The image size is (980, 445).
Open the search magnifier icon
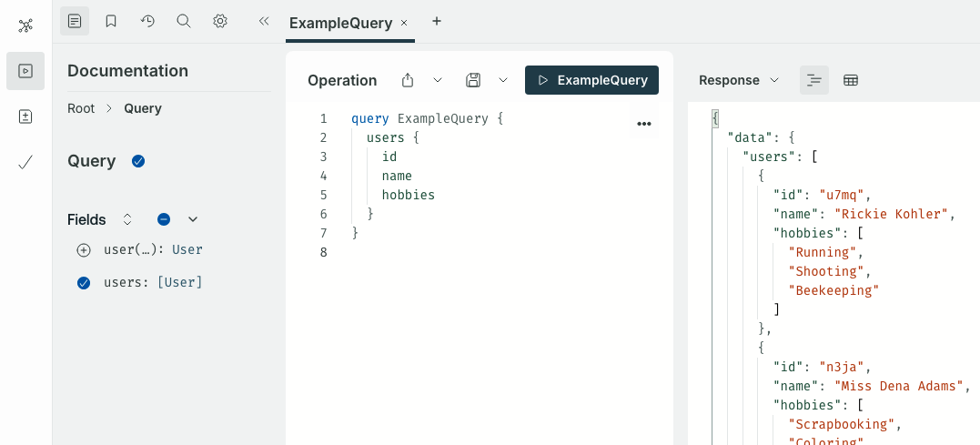click(x=183, y=21)
